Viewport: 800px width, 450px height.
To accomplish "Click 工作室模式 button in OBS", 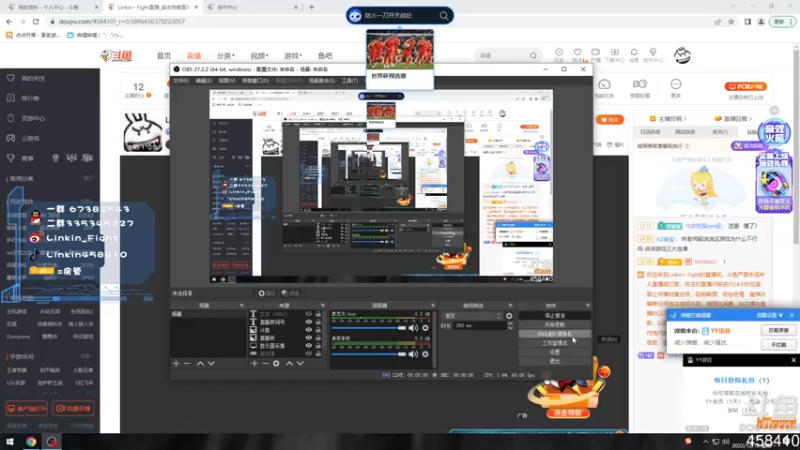I will (x=554, y=343).
